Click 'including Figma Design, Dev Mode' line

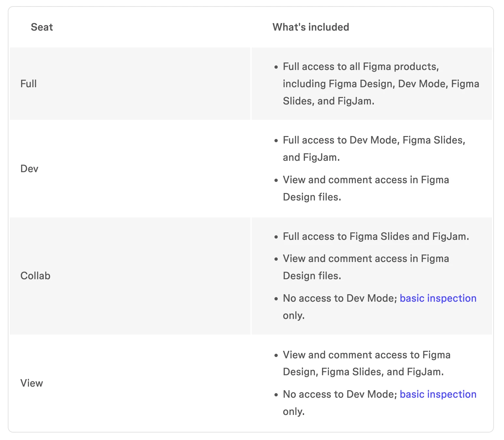point(381,84)
